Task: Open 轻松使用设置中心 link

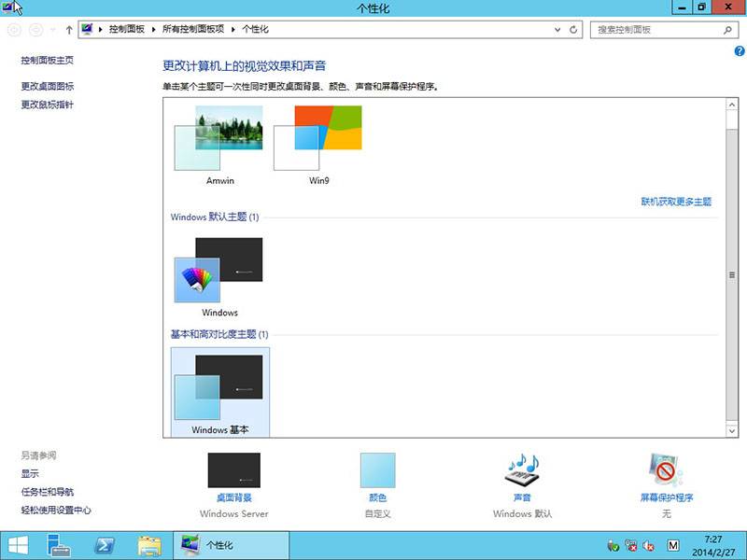Action: [x=56, y=510]
